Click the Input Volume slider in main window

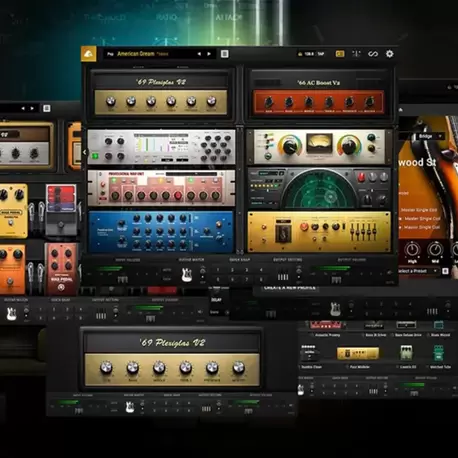(x=122, y=280)
